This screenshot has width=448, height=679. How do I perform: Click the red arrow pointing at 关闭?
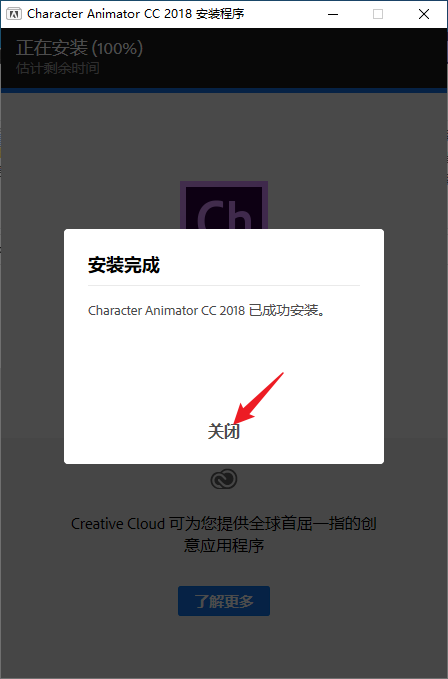click(x=258, y=398)
